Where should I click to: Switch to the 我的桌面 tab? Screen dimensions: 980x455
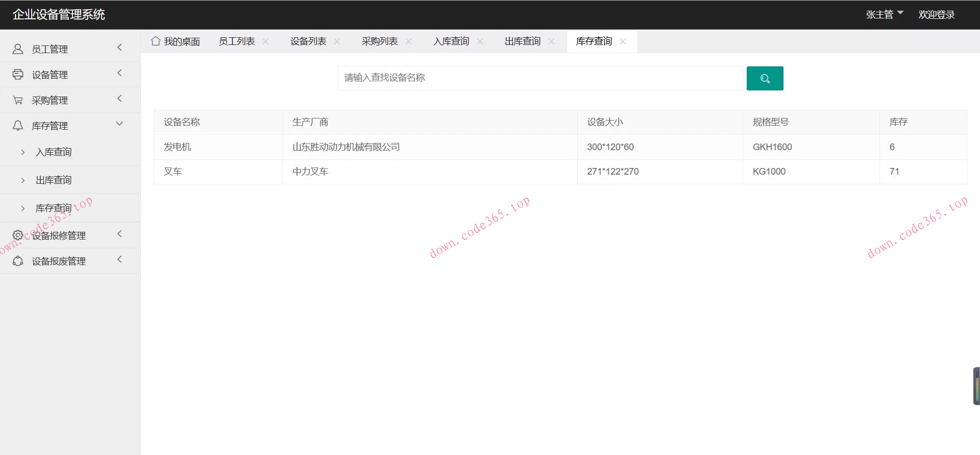tap(176, 41)
